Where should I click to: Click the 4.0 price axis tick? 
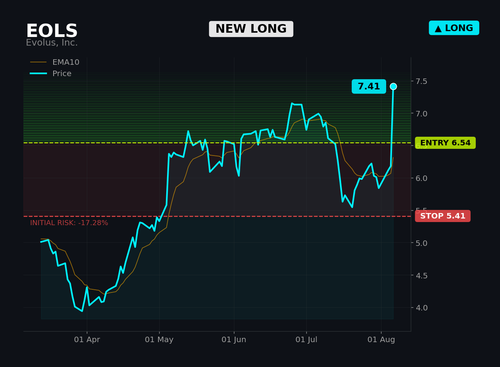(421, 308)
